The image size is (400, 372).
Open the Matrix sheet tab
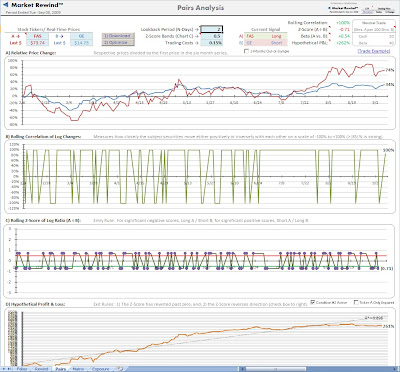tap(78, 369)
